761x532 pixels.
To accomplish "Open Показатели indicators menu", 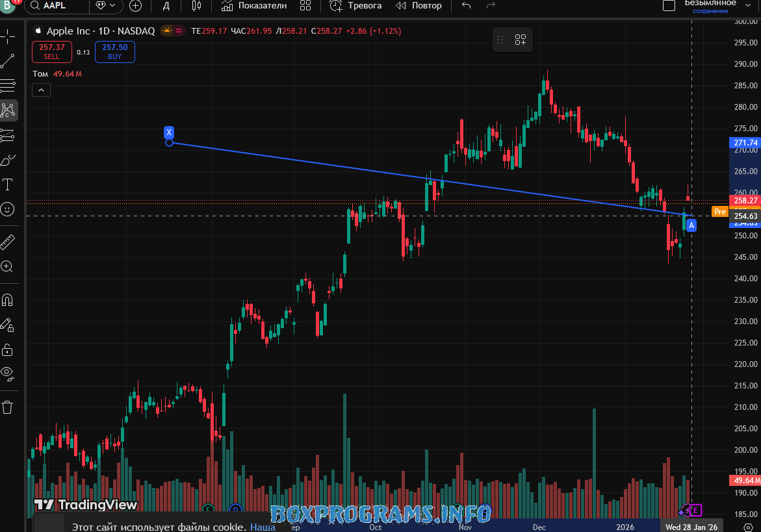I will [254, 6].
